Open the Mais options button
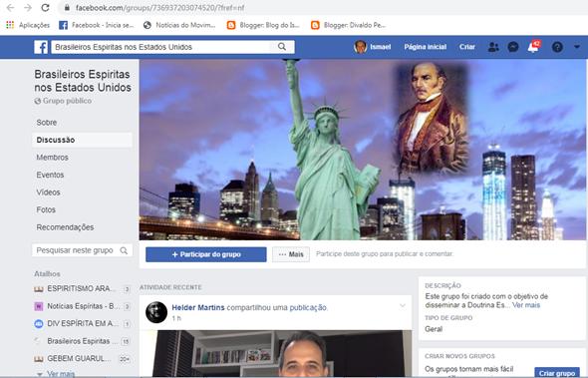Screen dimensions: 588x378 pyautogui.click(x=291, y=254)
